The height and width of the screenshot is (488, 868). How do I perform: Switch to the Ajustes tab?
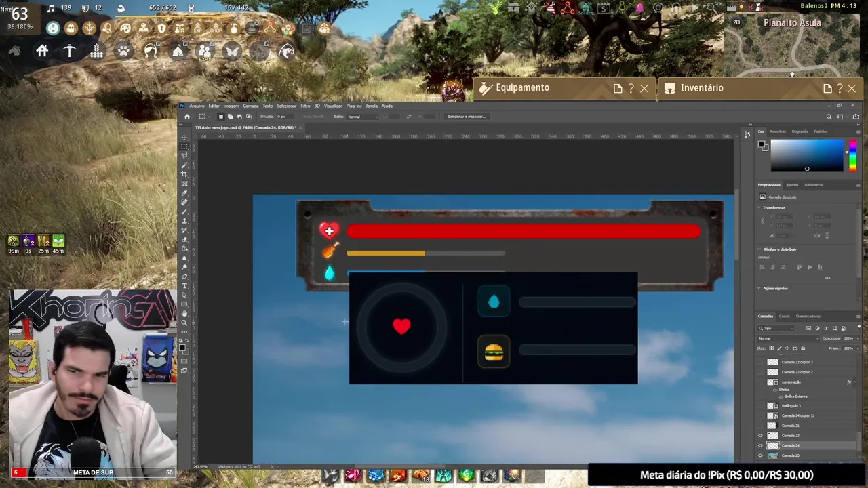point(792,185)
